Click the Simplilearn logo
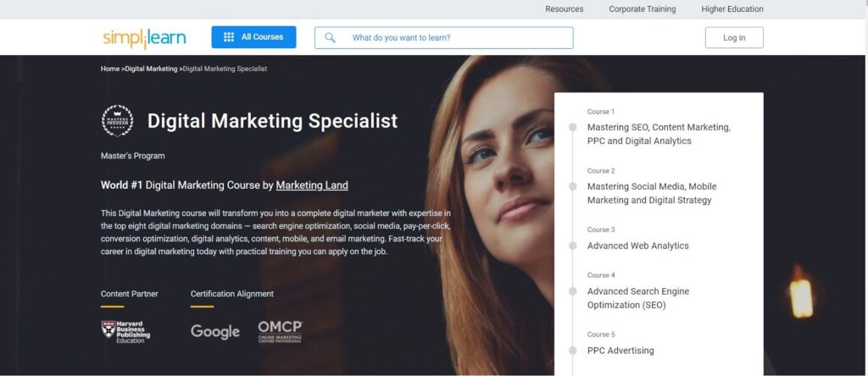Viewport: 868px width, 376px height. [x=144, y=37]
